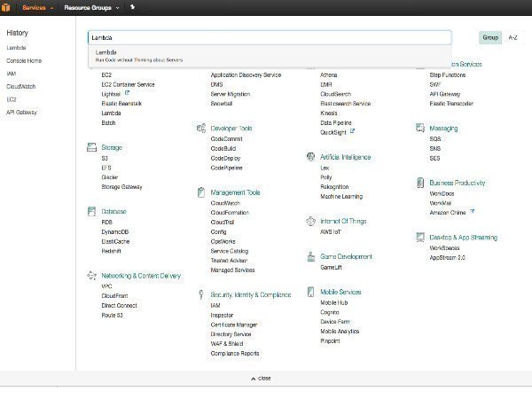Switch service view to Group

click(x=490, y=38)
